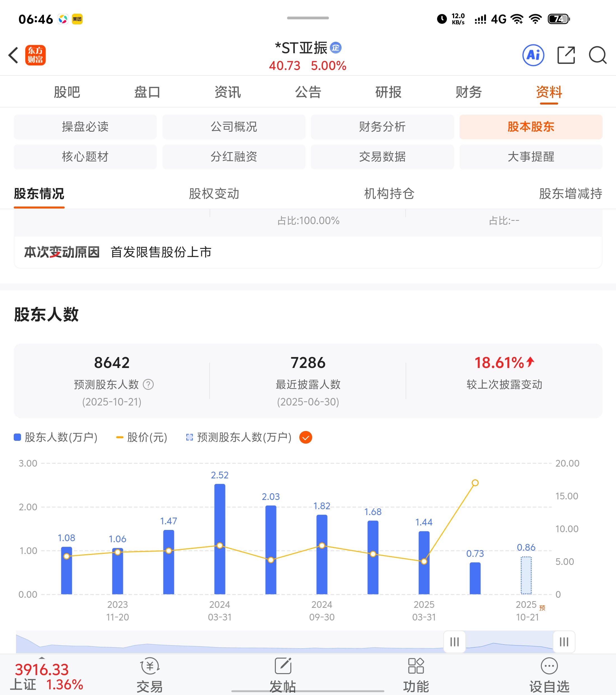Tap the 发帖 post icon
Screen dimensions: 616x695
point(283,666)
